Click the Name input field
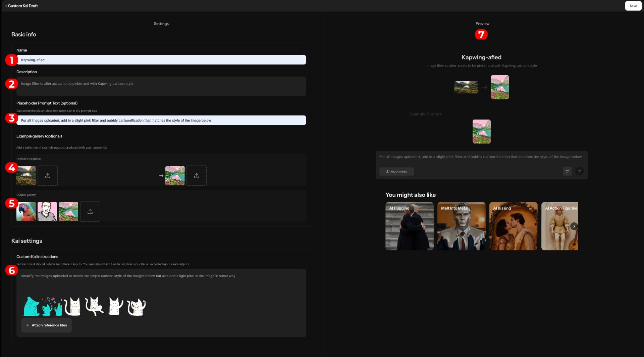 [x=161, y=60]
